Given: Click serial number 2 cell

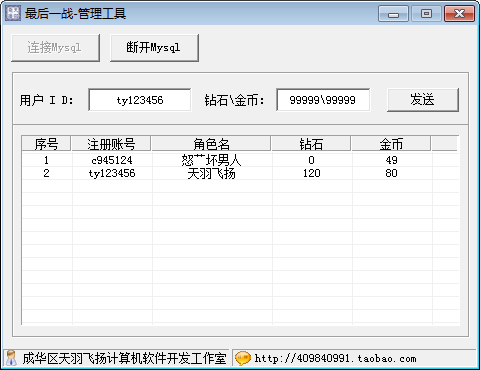Looking at the screenshot, I should tap(46, 173).
